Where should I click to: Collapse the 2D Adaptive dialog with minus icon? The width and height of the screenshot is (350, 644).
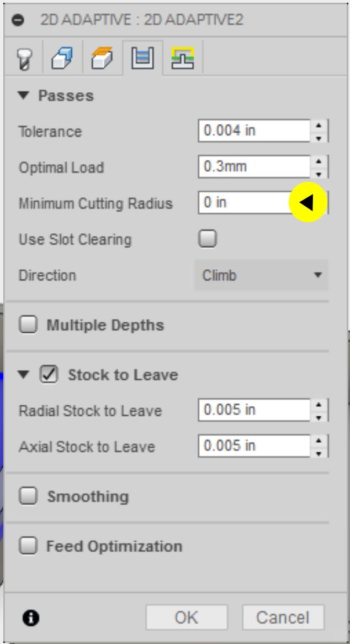[x=18, y=20]
